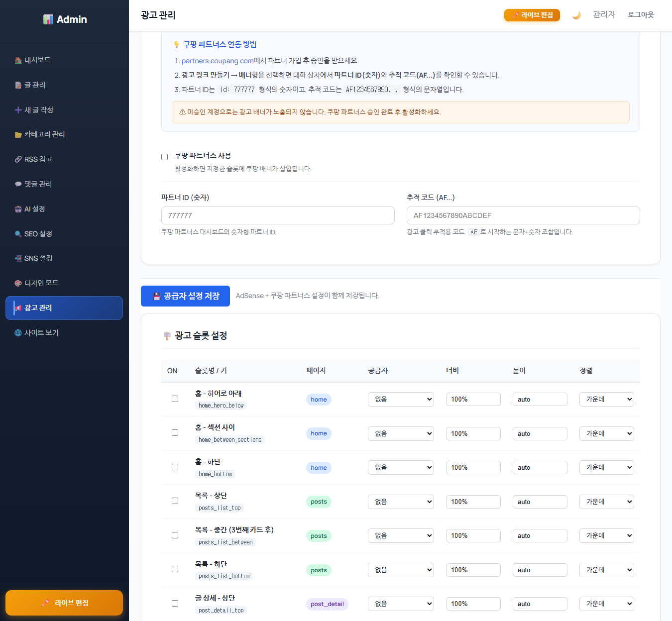Viewport: 672px width, 621px height.
Task: Click the 사이트 보기 globe icon
Action: coord(18,333)
